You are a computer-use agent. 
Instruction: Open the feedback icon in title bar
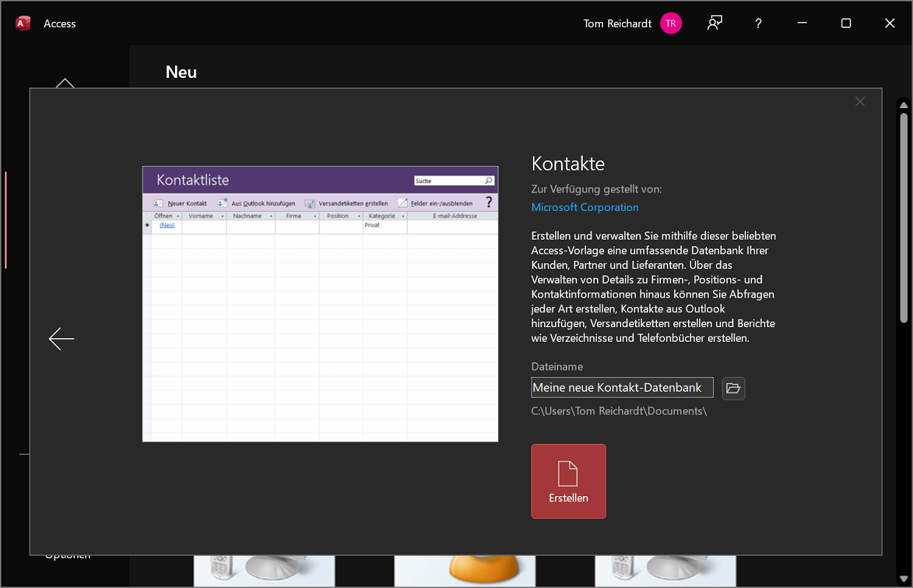coord(715,24)
